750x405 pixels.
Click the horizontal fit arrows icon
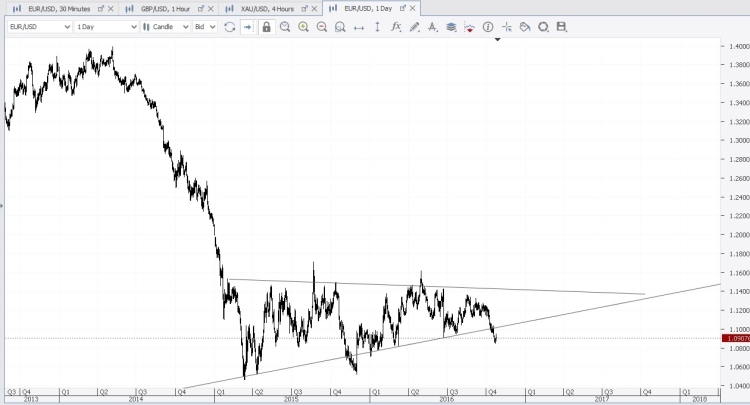tap(359, 27)
